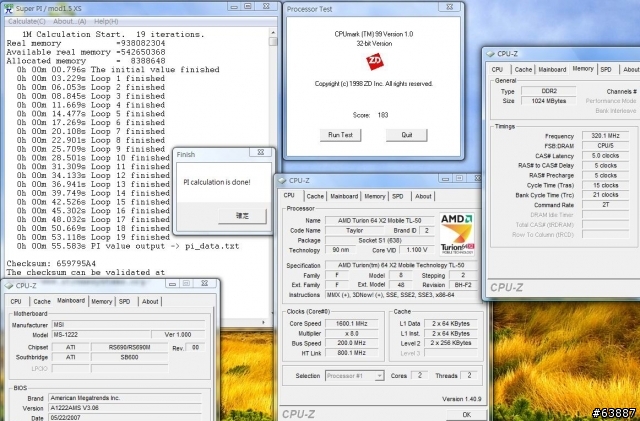This screenshot has width=640, height=421.
Task: Click the CAS# Latency value 5.0 clocks
Action: (x=605, y=156)
